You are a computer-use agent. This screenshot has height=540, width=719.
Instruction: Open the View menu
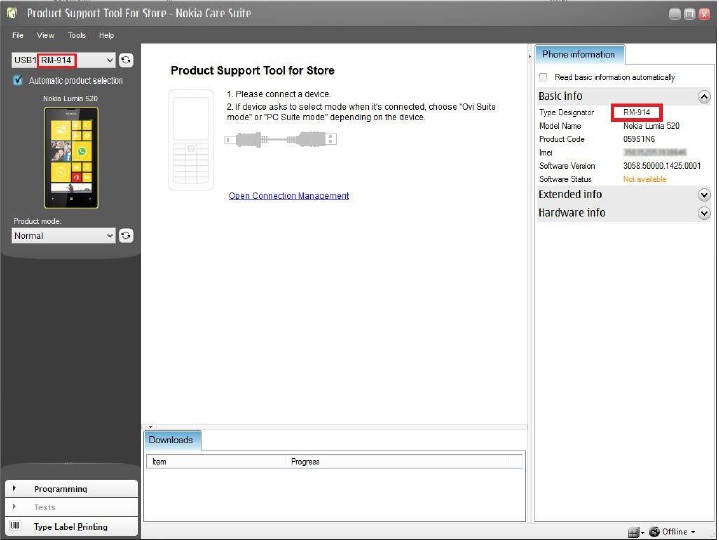(45, 35)
